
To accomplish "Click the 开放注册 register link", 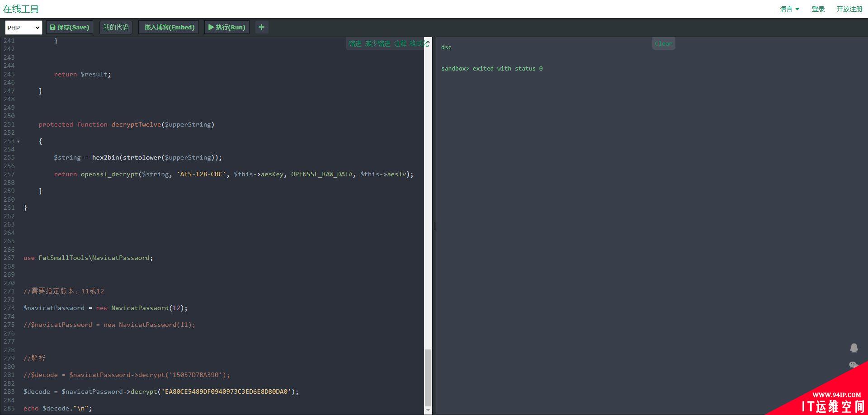I will click(x=849, y=9).
